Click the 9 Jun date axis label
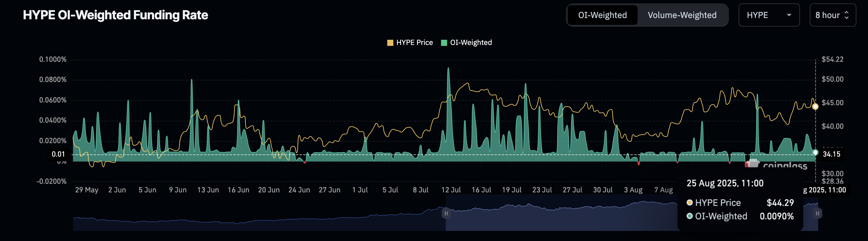868x241 pixels. tap(178, 190)
